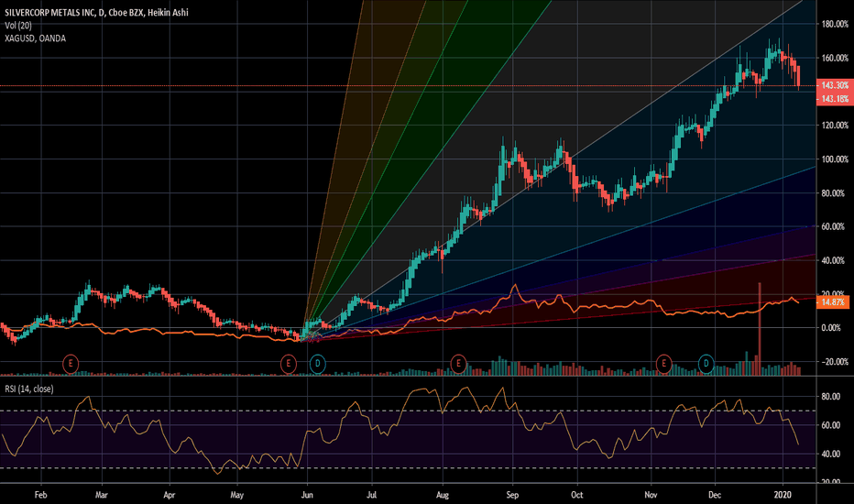Click the 143.18% price label
Viewport: 854px width, 504px height.
pos(835,99)
